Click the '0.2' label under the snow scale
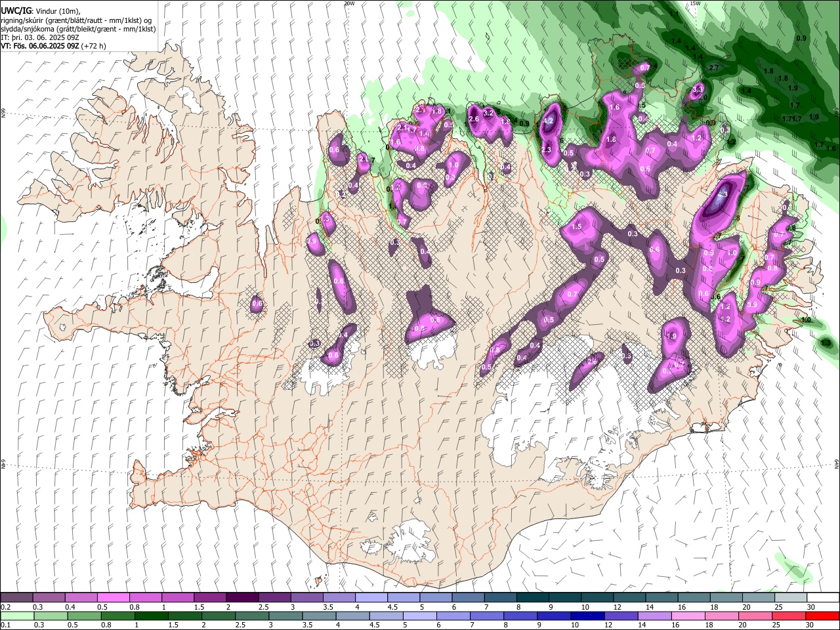The width and height of the screenshot is (840, 630). tap(5, 607)
